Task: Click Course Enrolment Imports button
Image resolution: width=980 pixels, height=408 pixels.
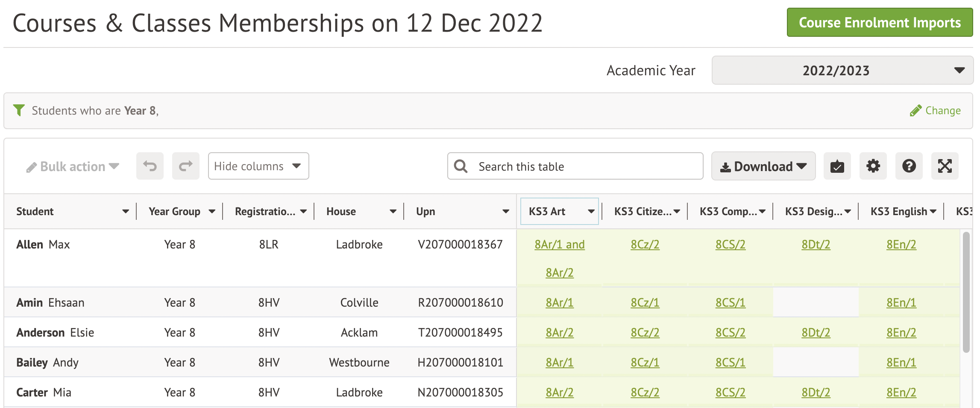Action: coord(879,23)
